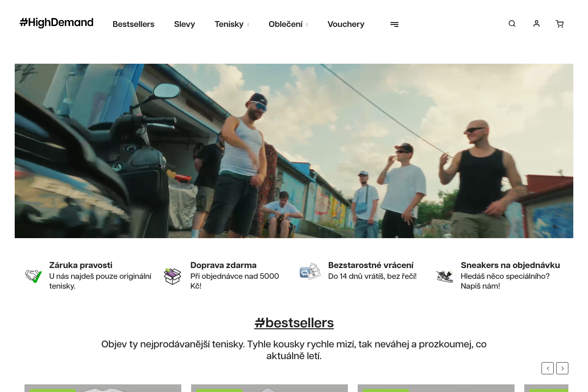Open the Slevy menu item

(x=184, y=24)
